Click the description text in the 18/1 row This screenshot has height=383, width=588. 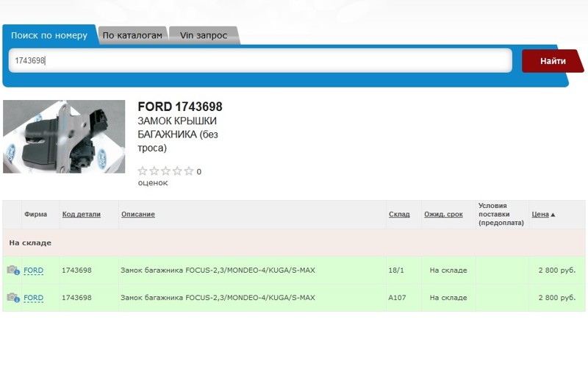[218, 270]
